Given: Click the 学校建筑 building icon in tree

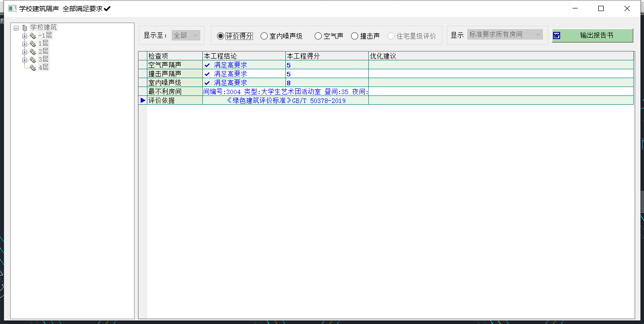Looking at the screenshot, I should (24, 28).
